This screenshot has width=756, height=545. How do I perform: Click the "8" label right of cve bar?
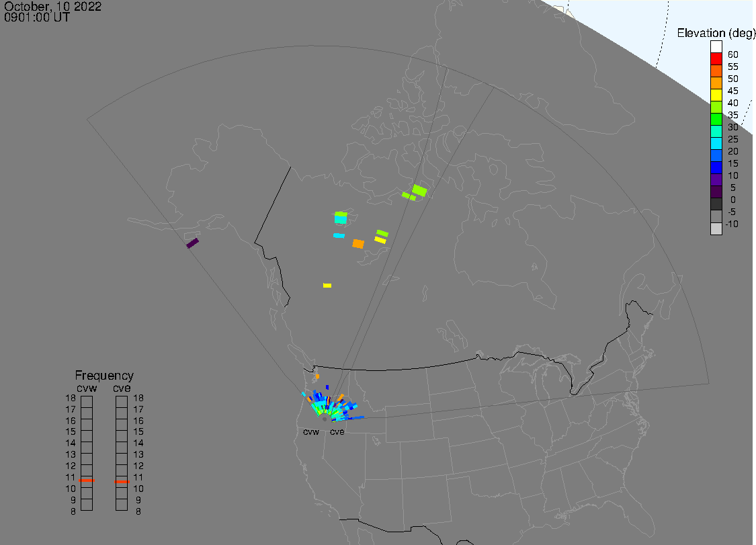click(138, 511)
